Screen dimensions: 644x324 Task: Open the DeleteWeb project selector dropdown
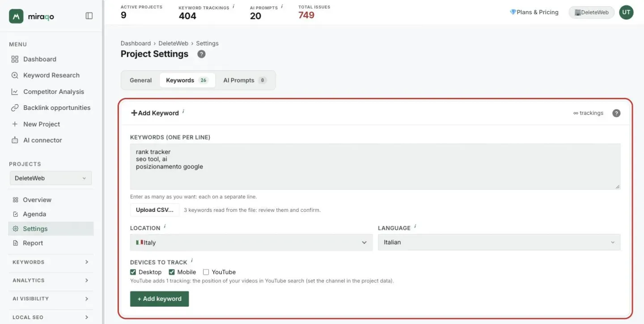tap(51, 178)
